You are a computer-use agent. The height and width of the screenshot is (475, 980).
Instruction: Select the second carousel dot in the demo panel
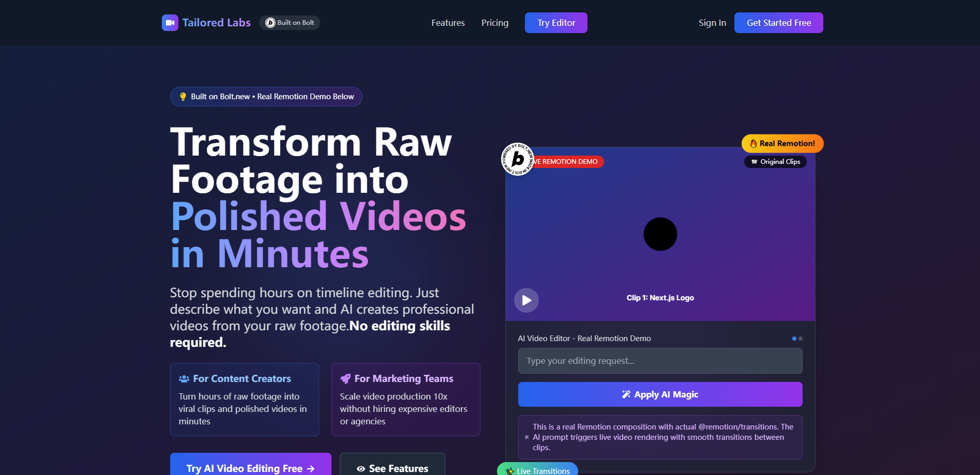click(x=801, y=339)
